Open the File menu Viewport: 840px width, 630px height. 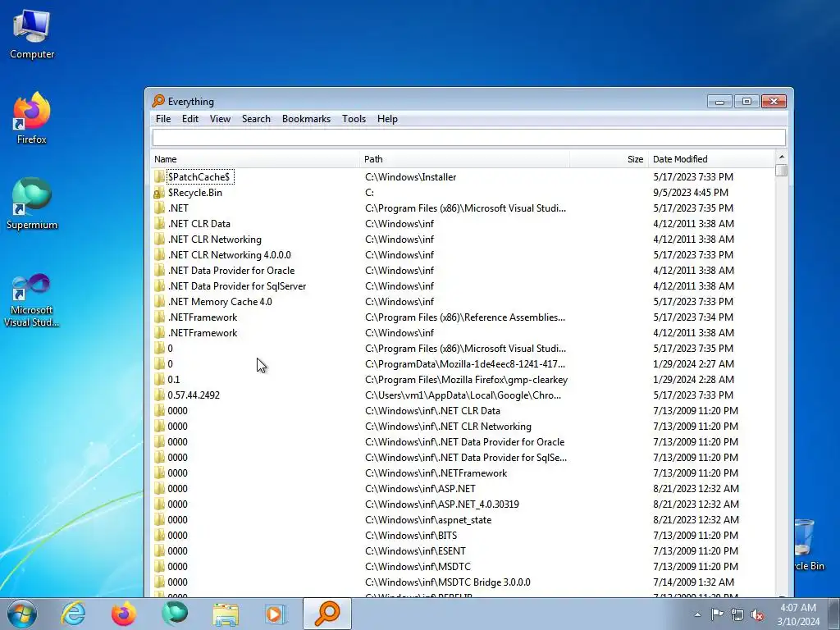pyautogui.click(x=163, y=119)
